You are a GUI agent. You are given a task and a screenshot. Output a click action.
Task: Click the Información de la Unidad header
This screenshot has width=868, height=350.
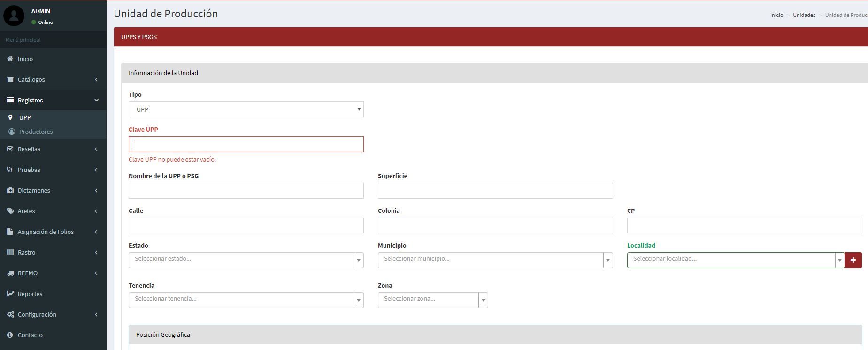494,73
